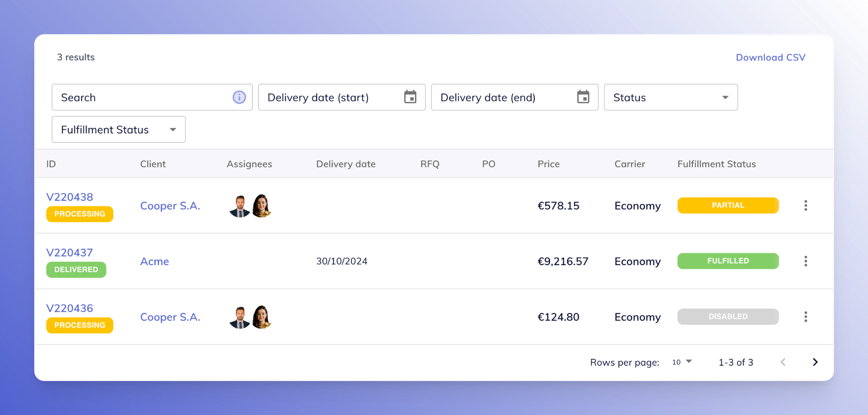
Task: Click the FULFILLED status badge
Action: [x=727, y=261]
